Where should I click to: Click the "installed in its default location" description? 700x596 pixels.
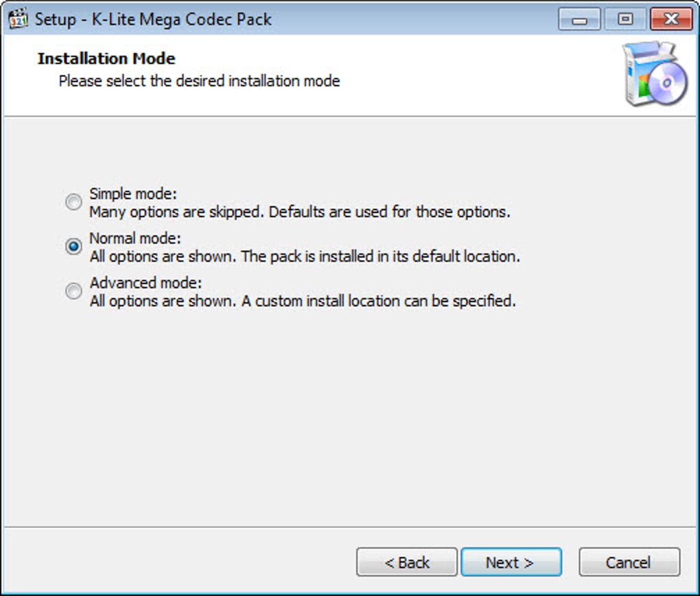305,256
